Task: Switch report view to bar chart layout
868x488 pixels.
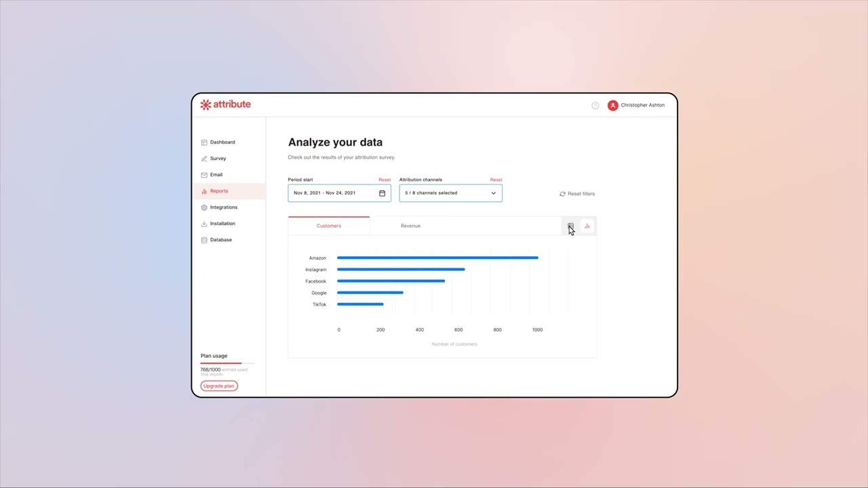Action: pyautogui.click(x=587, y=226)
